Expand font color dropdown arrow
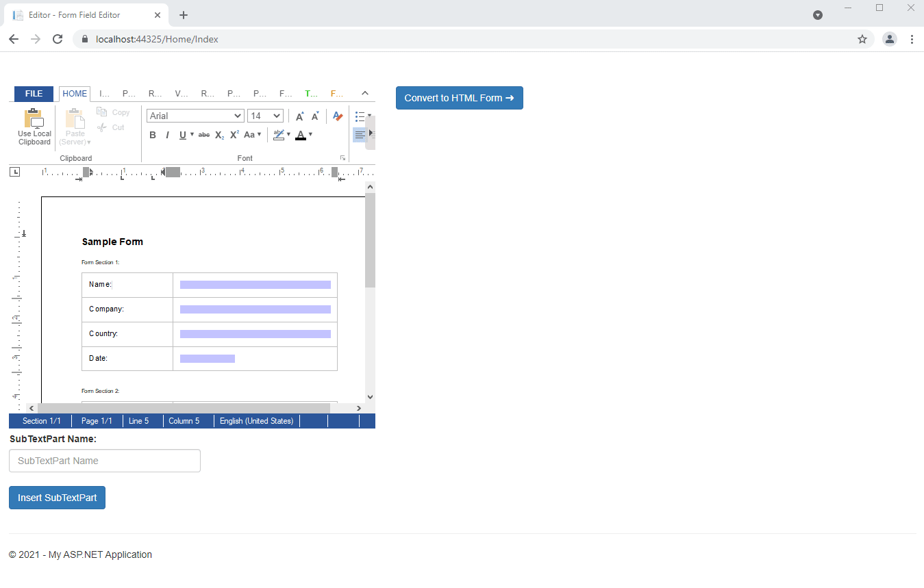 [310, 134]
